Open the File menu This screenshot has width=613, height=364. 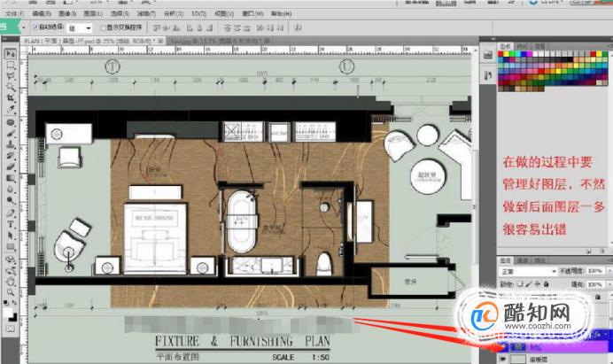15,13
